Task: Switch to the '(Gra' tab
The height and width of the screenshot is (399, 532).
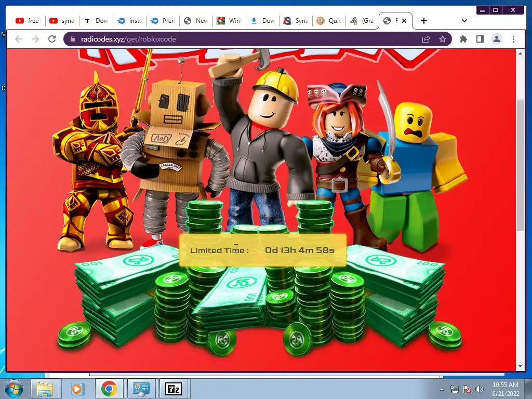Action: pyautogui.click(x=362, y=21)
